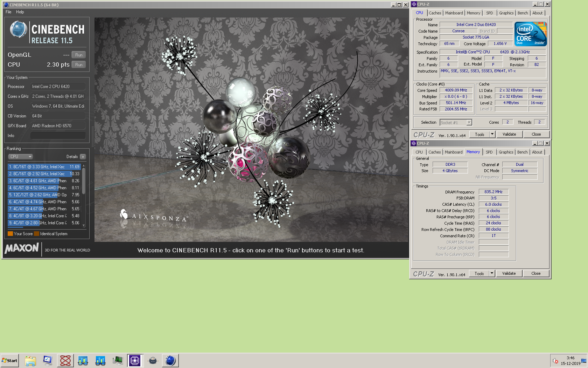The width and height of the screenshot is (588, 368).
Task: Click the Cinebench Release 11.5 logo
Action: point(47,32)
